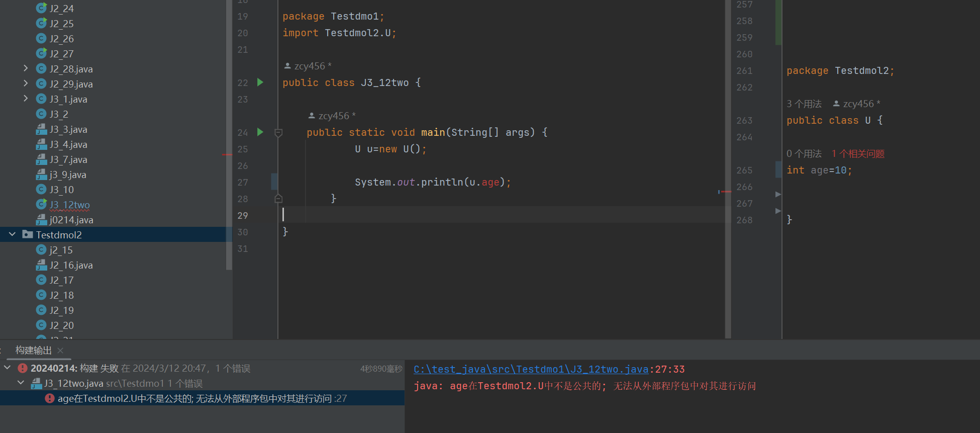Viewport: 980px width, 433px height.
Task: Click 'package Testdmol2;' in right editor
Action: click(x=840, y=70)
